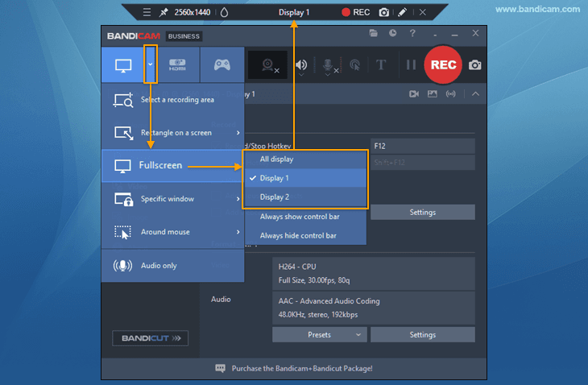
Task: Click Display 1 label on control bar
Action: (294, 12)
